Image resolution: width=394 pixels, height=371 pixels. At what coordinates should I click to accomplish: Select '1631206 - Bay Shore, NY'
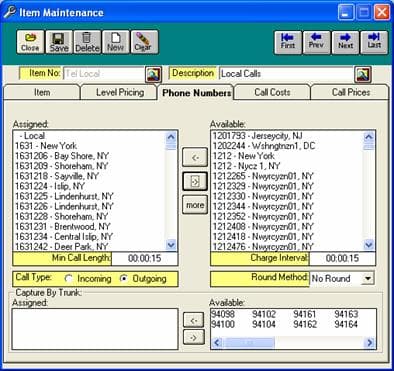point(89,156)
